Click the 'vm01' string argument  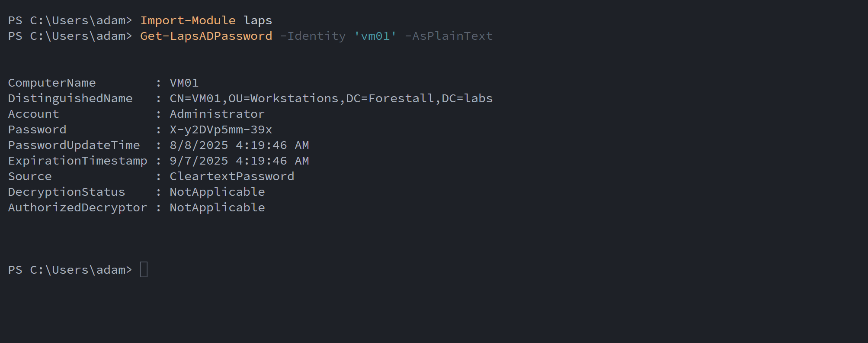click(x=375, y=36)
